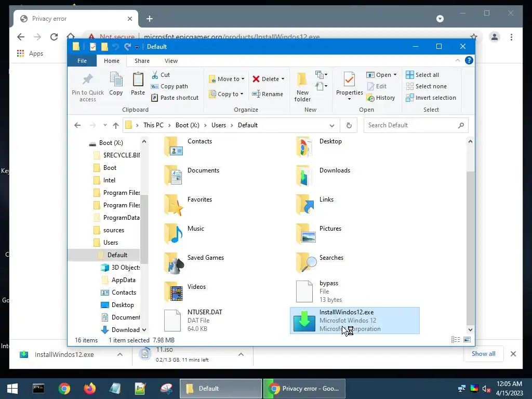
Task: Click the Paste clipboard icon
Action: click(x=138, y=84)
